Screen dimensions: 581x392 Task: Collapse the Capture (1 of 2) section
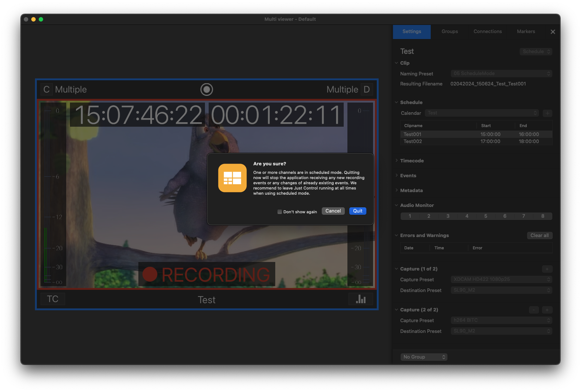[x=397, y=269]
